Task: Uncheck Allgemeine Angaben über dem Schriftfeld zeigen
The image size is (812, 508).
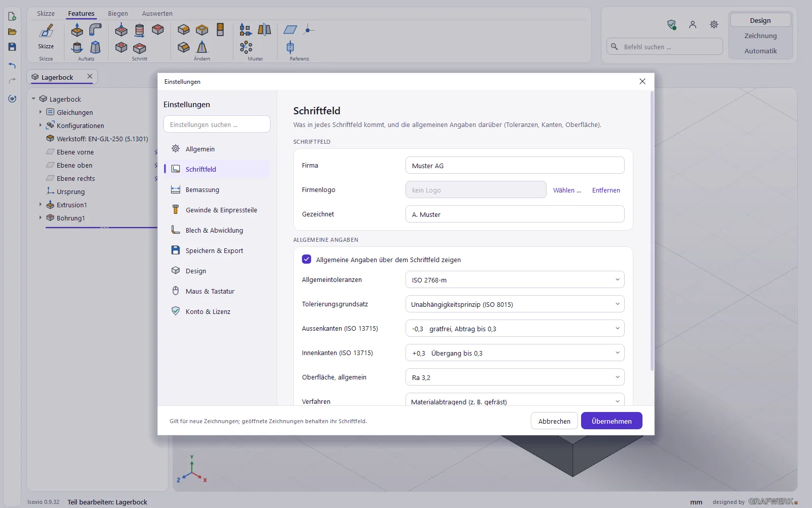Action: [307, 259]
